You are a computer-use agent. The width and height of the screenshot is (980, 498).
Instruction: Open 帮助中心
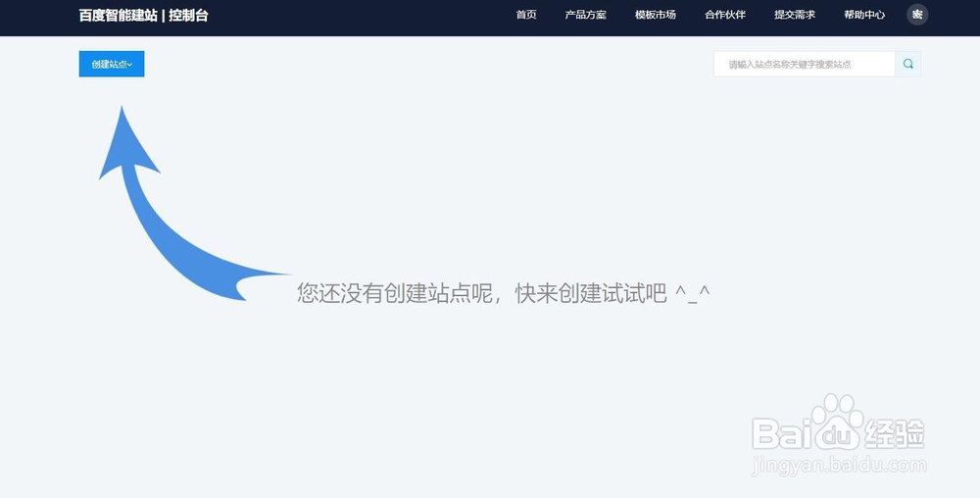[864, 15]
